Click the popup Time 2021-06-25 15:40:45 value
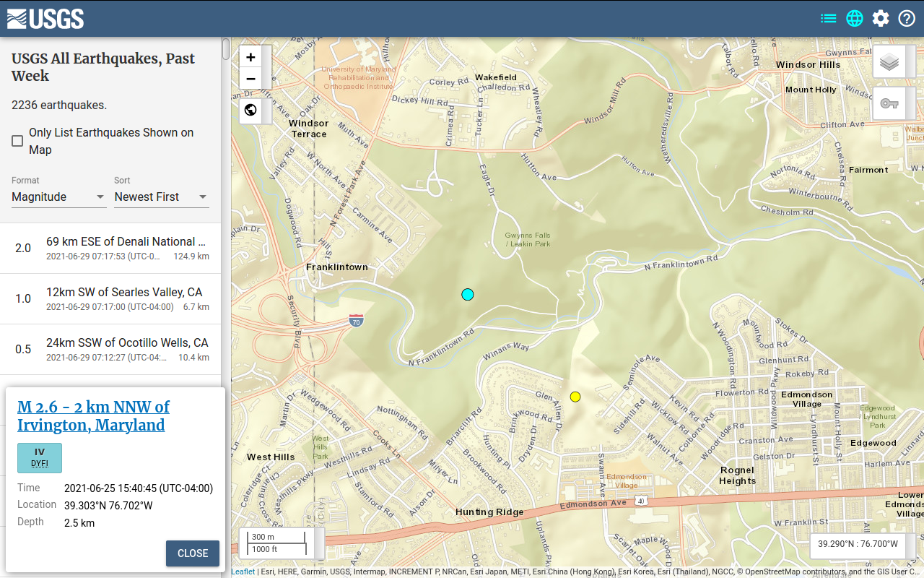The image size is (924, 578). [x=139, y=488]
